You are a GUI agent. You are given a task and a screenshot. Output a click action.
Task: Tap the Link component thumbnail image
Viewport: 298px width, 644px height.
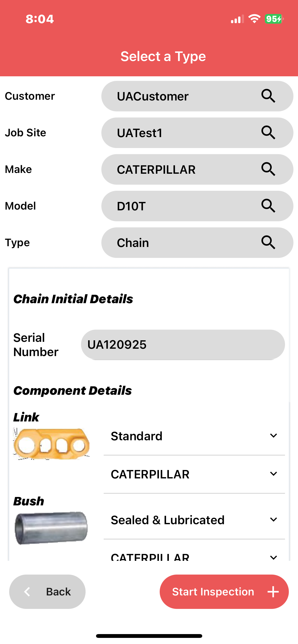point(51,444)
